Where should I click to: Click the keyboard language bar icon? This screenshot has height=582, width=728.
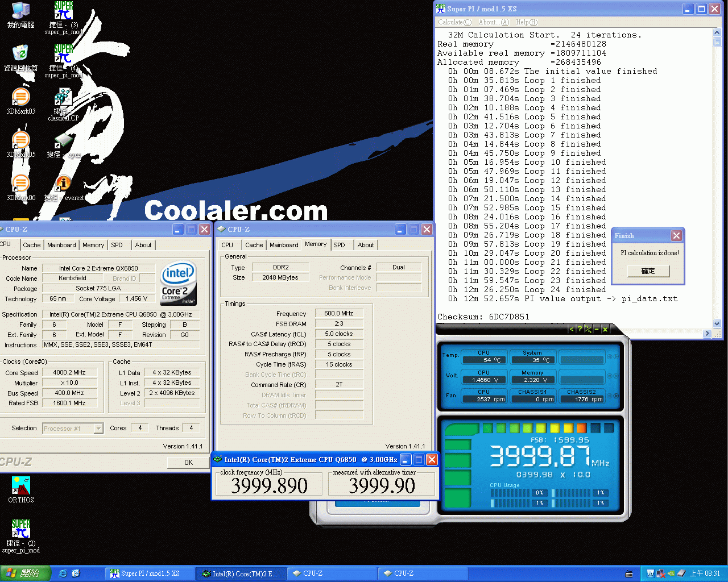[629, 573]
